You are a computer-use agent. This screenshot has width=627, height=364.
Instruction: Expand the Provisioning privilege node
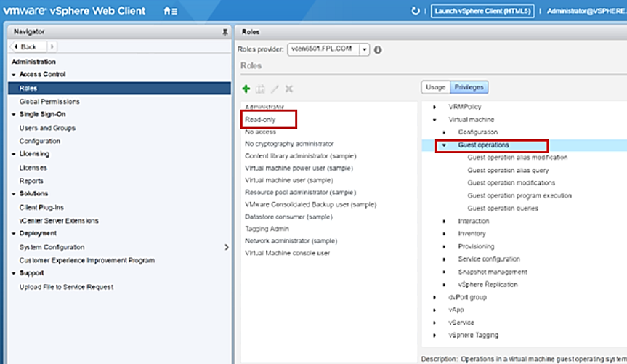pyautogui.click(x=444, y=247)
